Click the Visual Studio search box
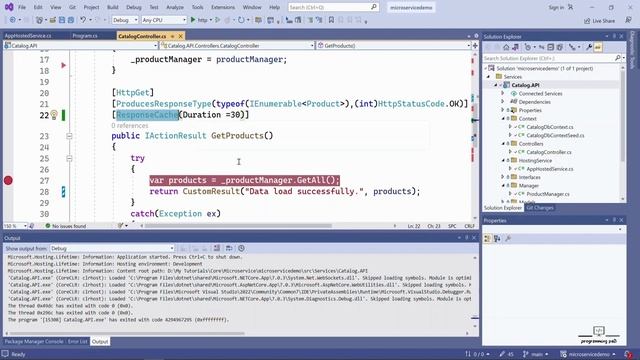 [333, 7]
